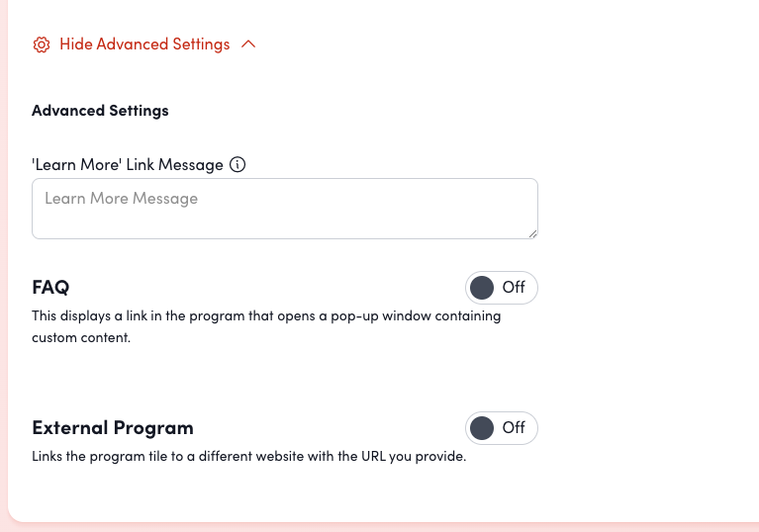Click the Off label in External Program switch

(x=514, y=428)
